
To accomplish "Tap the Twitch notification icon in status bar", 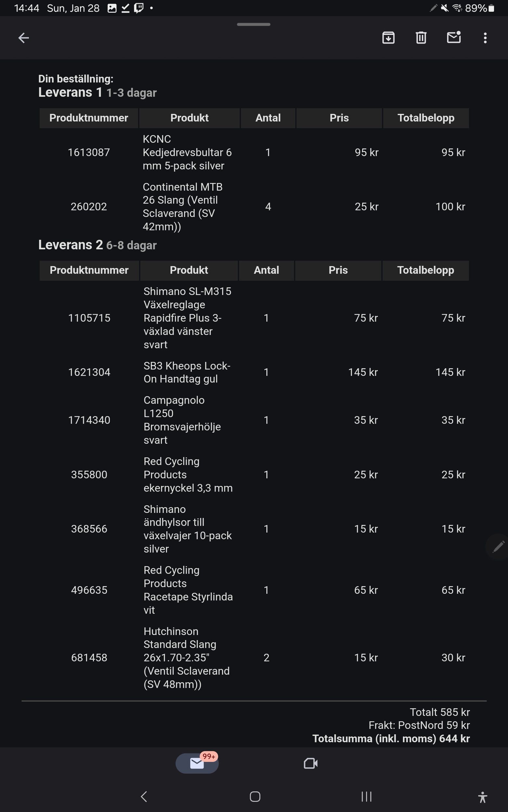I will click(139, 8).
